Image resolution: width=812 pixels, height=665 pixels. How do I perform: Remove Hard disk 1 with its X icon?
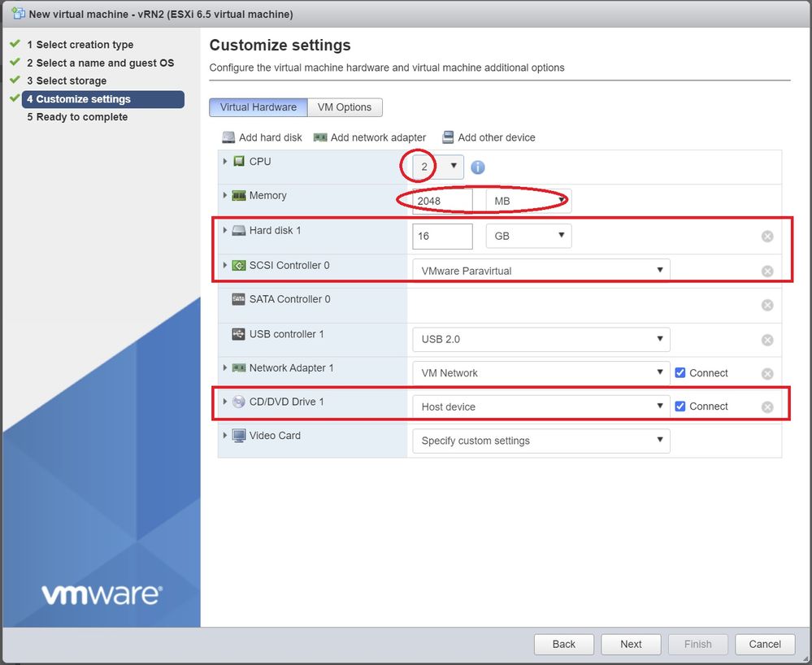pos(766,237)
